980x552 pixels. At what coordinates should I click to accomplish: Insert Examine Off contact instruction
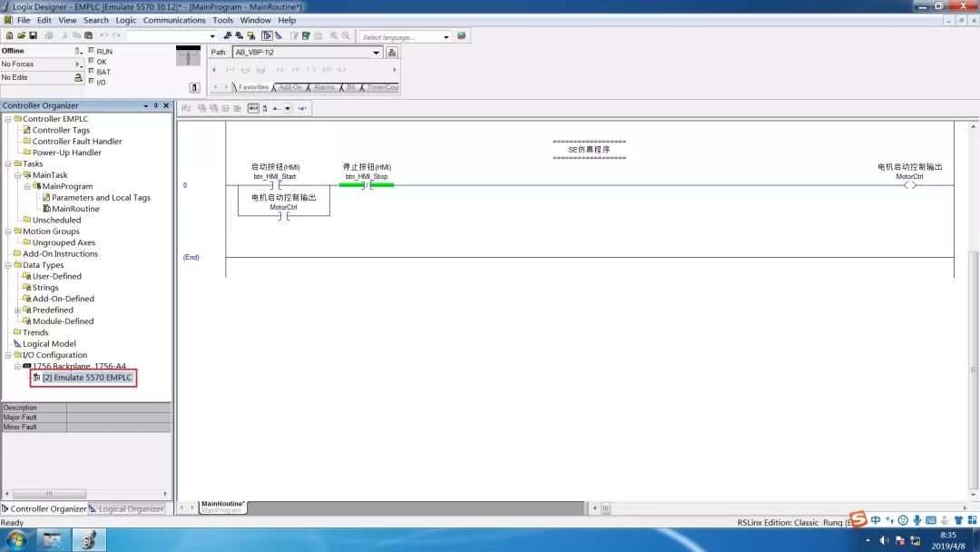[295, 69]
